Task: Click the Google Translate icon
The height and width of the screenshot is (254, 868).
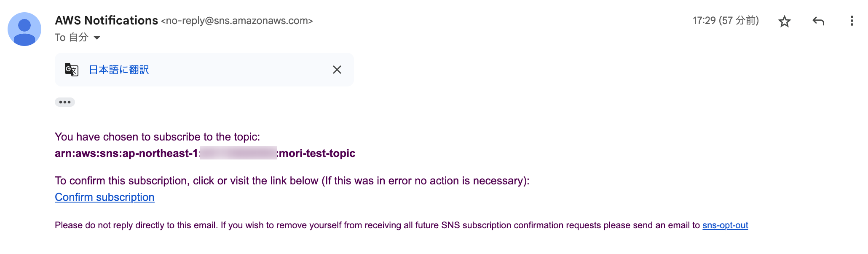Action: (x=72, y=70)
